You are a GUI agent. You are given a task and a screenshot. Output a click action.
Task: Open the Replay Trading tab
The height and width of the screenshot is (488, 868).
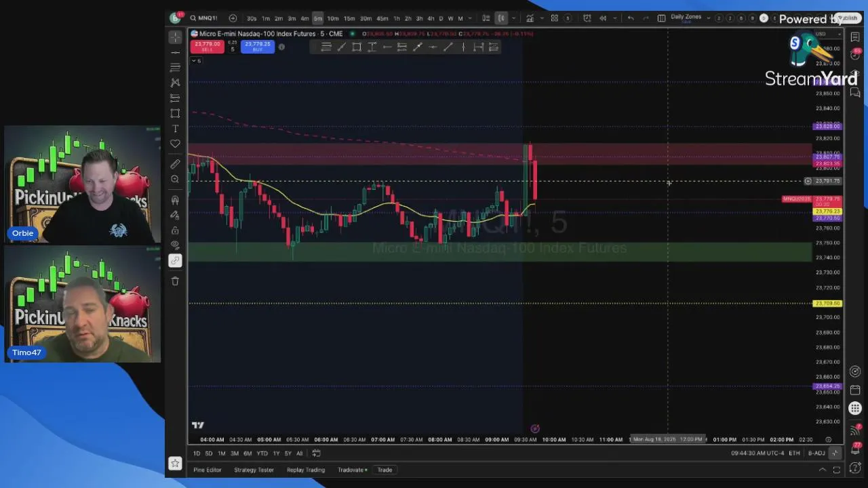306,470
